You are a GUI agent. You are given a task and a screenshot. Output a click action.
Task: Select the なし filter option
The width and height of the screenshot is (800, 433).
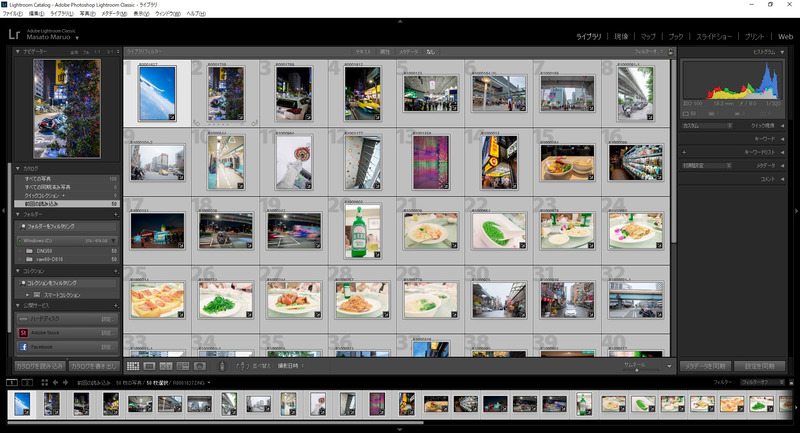click(x=431, y=52)
